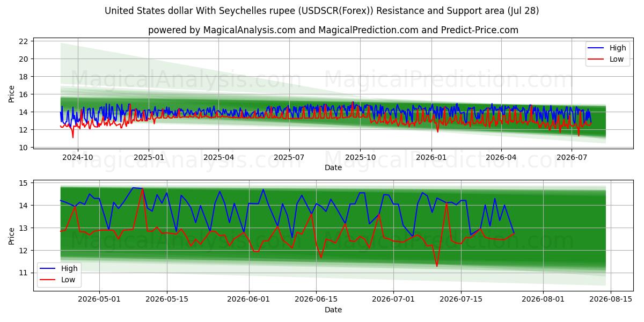Click the chart title about USDSCR Resistance and Support
644x322 pixels.
[x=322, y=11]
